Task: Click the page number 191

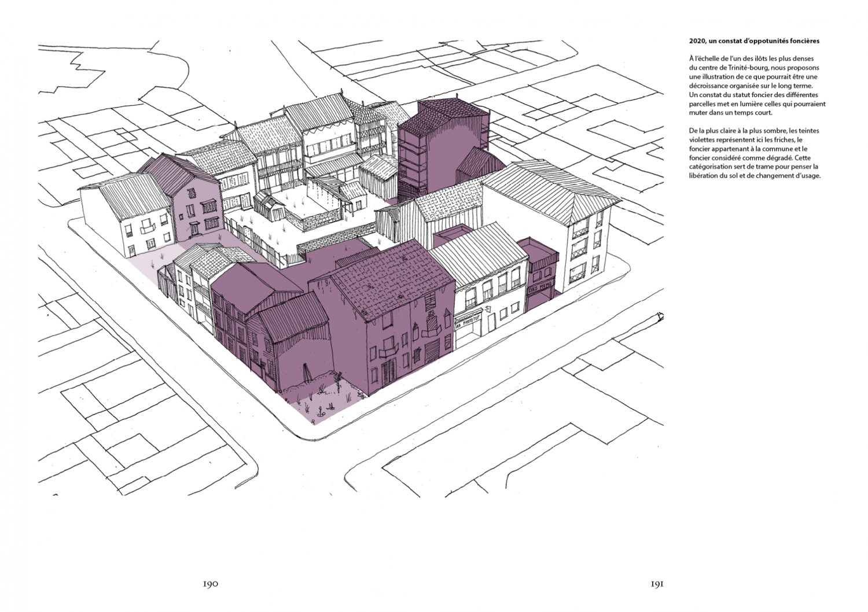Action: click(656, 584)
